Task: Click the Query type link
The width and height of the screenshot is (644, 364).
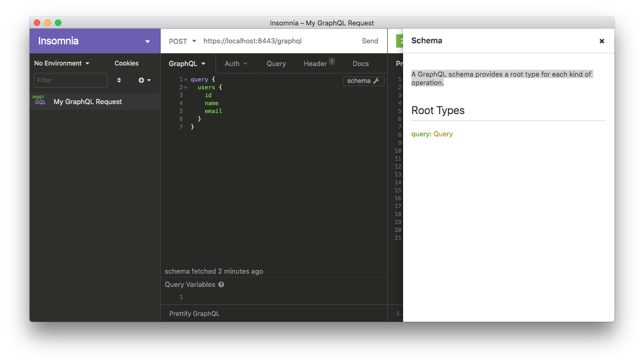Action: pos(443,134)
